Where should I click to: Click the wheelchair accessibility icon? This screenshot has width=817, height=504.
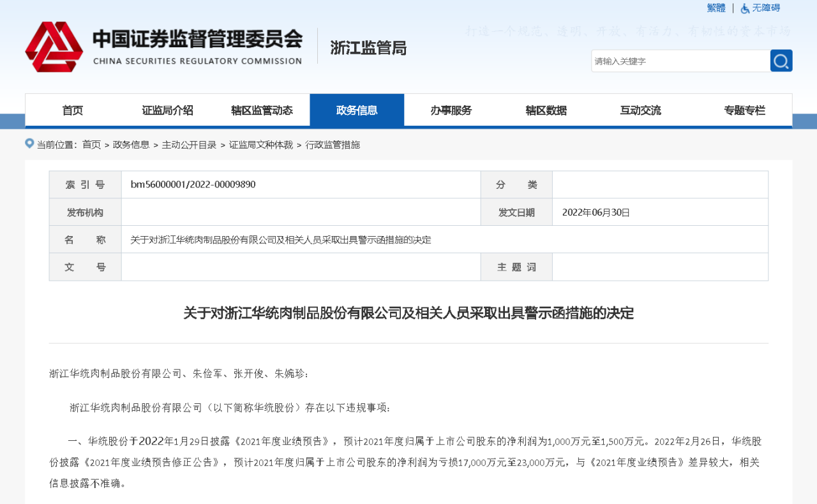tap(745, 8)
